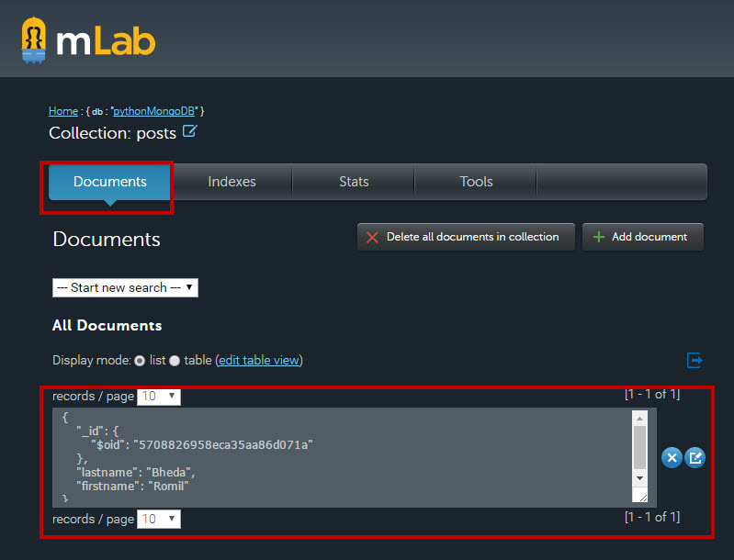Open the Stats tab

coord(354,182)
